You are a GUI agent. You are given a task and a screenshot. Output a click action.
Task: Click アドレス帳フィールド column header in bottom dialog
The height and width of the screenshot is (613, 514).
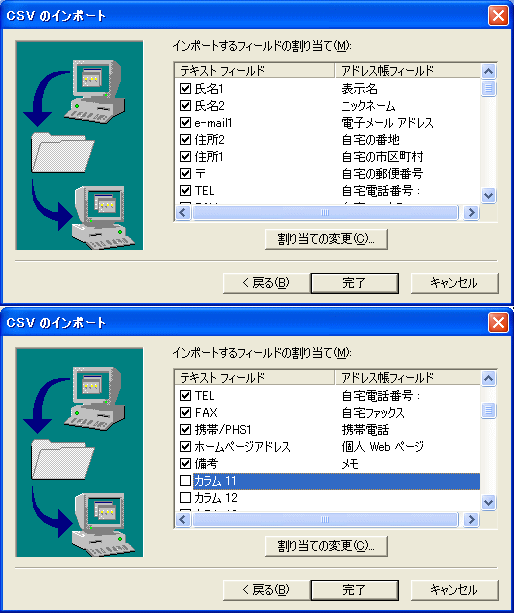(x=408, y=378)
